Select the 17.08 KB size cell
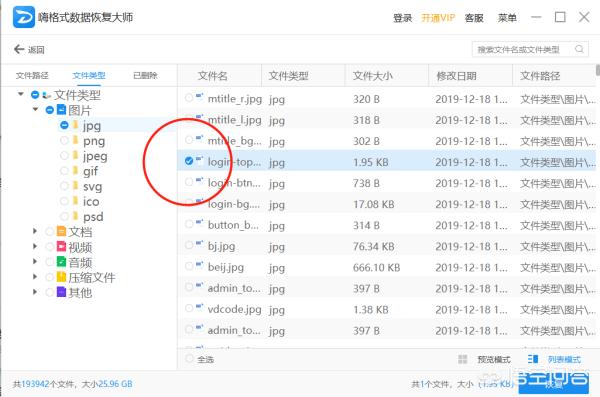Image resolution: width=600 pixels, height=397 pixels. click(373, 204)
